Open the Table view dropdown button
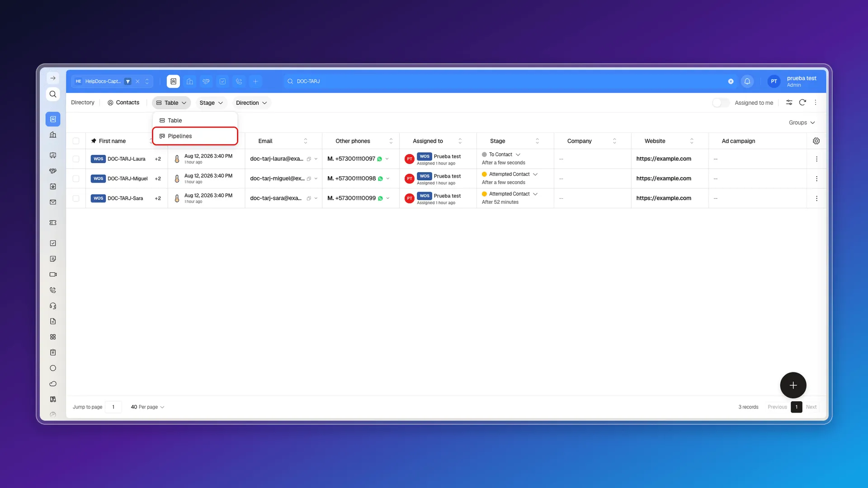The image size is (868, 488). pos(171,103)
